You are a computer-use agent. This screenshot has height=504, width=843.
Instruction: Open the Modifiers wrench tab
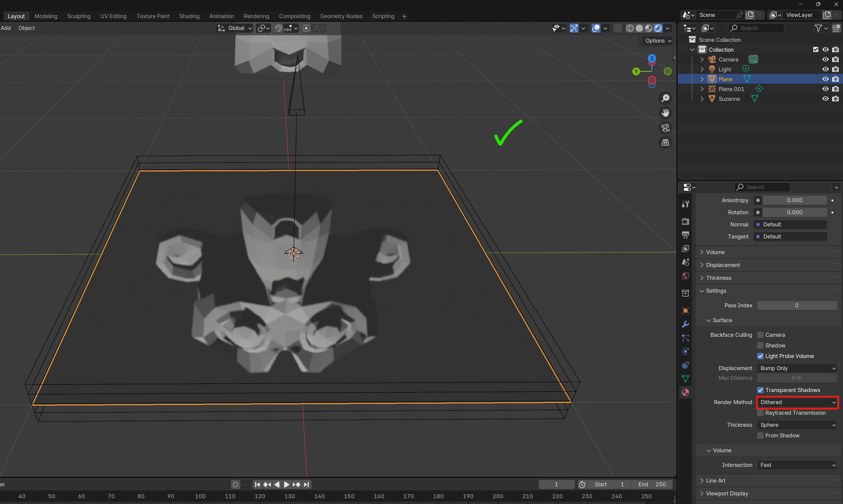pos(685,324)
